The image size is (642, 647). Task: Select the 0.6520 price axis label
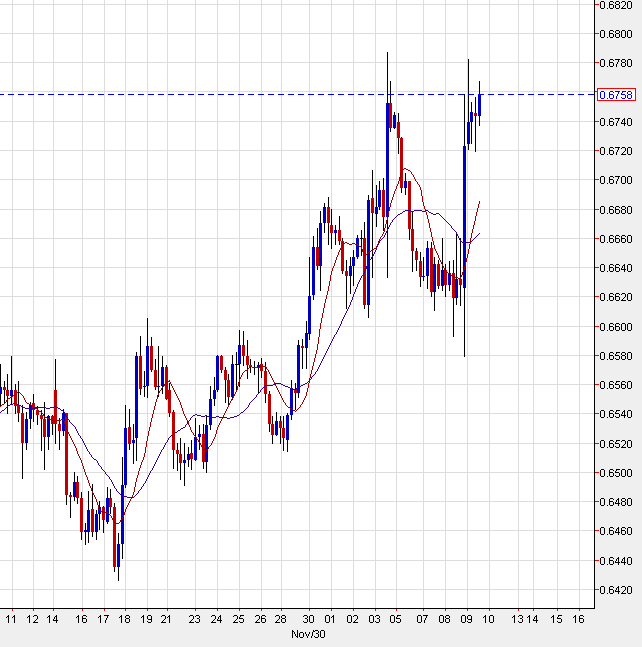616,444
